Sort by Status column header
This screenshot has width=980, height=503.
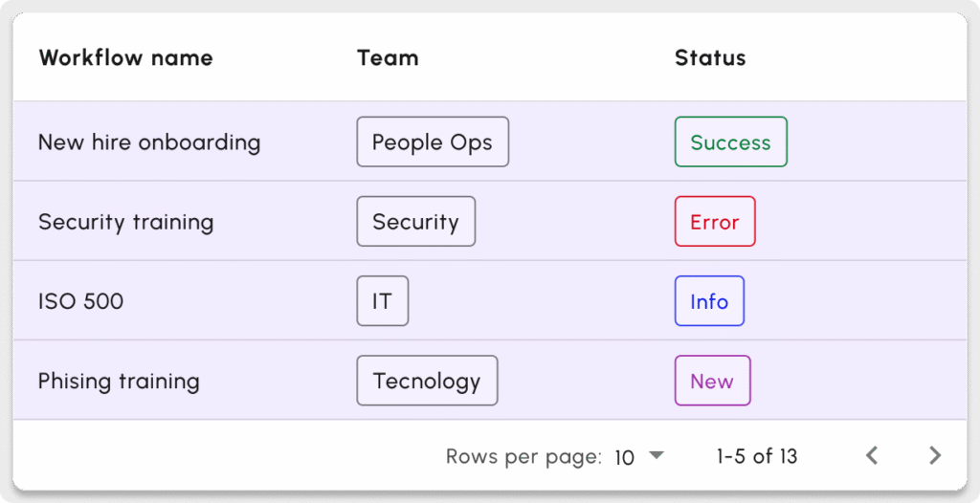coord(710,57)
